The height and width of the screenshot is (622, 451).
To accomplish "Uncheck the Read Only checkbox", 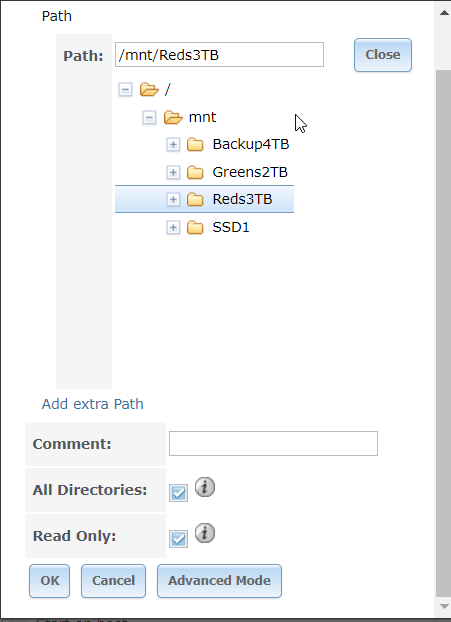I will 178,539.
